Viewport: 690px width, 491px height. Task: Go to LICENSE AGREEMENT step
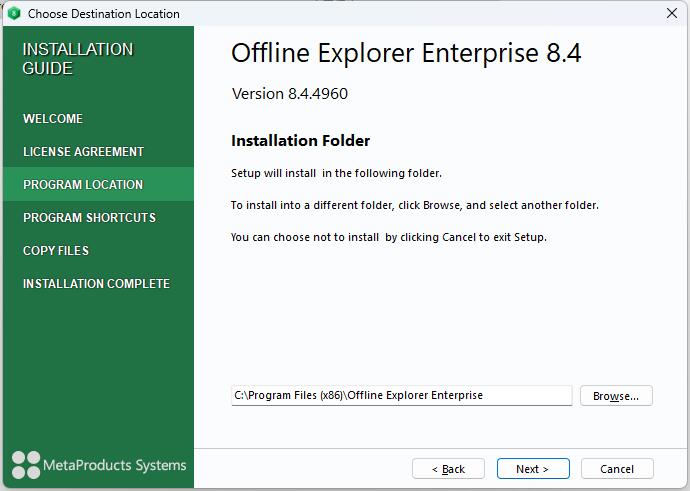(83, 152)
